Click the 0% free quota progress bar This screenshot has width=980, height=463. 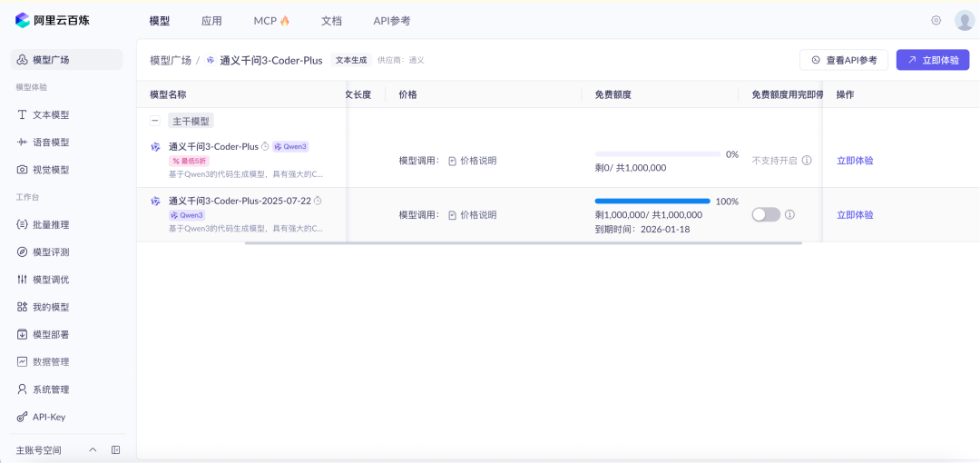[x=658, y=154]
